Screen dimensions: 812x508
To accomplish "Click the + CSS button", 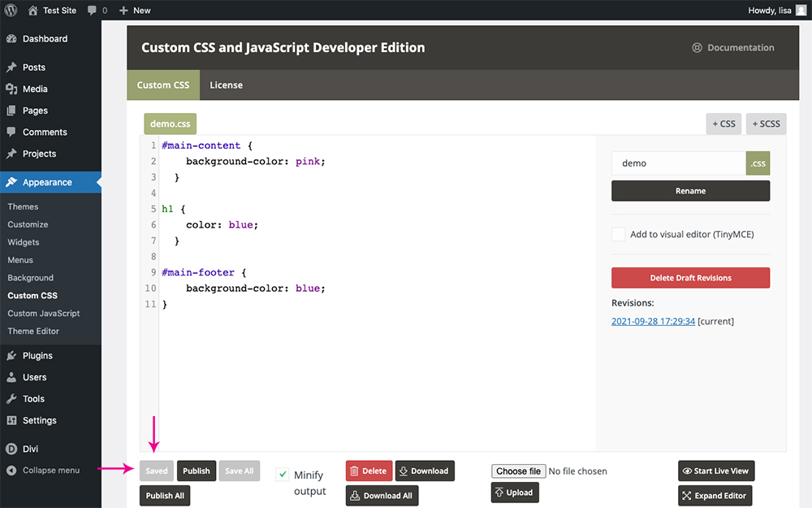I will (x=723, y=124).
